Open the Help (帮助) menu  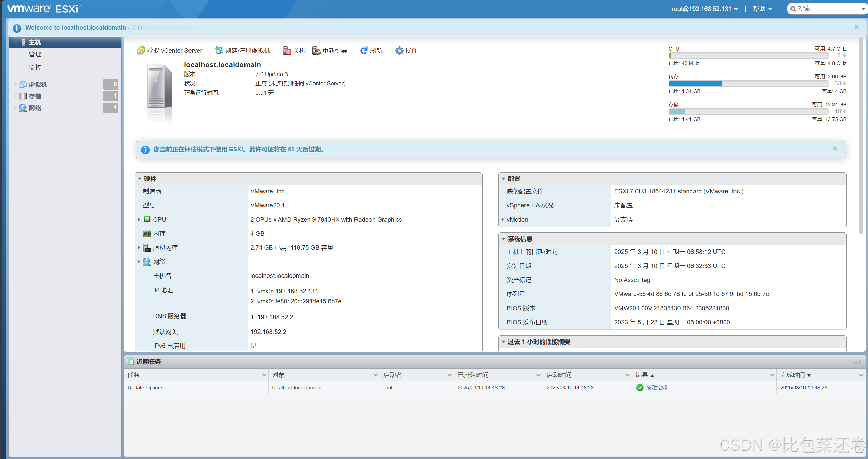pyautogui.click(x=762, y=9)
